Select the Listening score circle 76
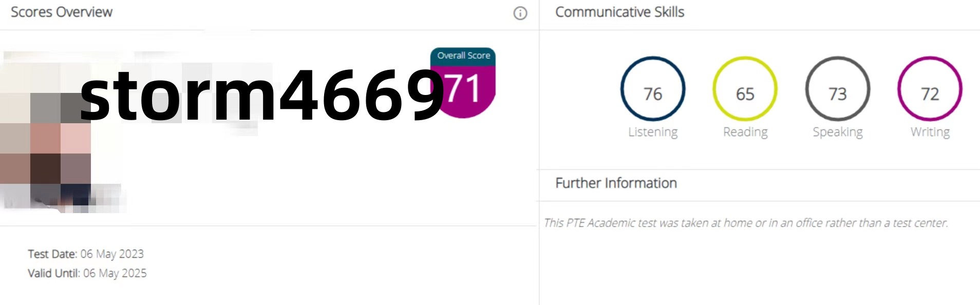The width and height of the screenshot is (980, 305). click(653, 89)
